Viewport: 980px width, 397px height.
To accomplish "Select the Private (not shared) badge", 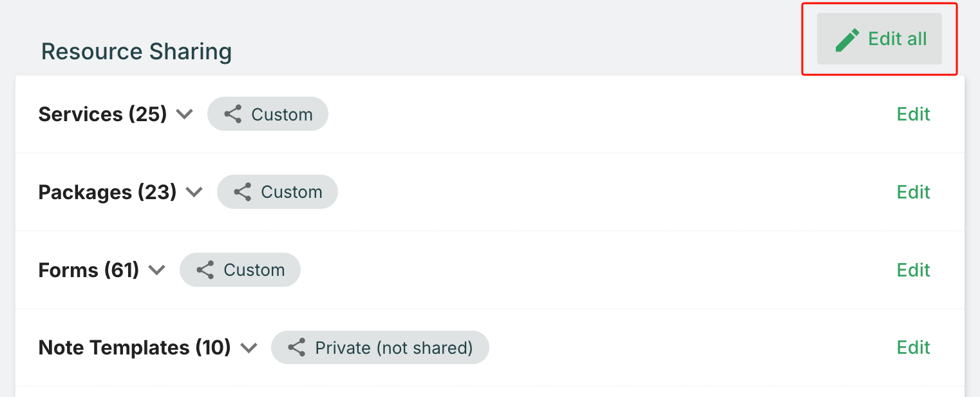I will pyautogui.click(x=380, y=348).
